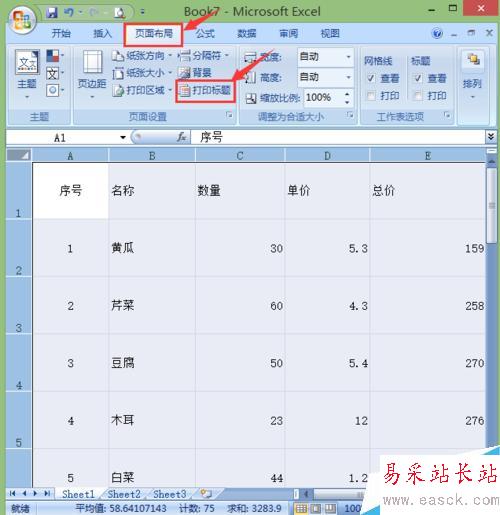The width and height of the screenshot is (500, 515).
Task: Select column B header
Action: [x=152, y=155]
